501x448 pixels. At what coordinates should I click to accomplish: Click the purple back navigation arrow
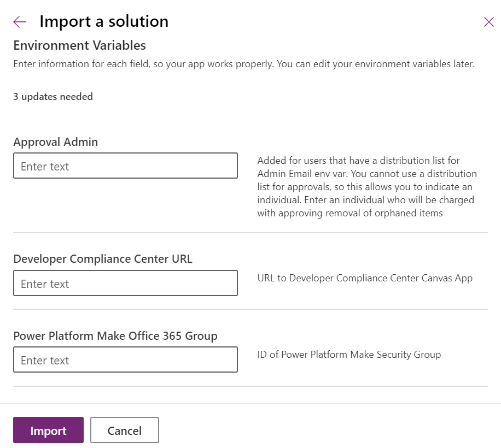19,21
